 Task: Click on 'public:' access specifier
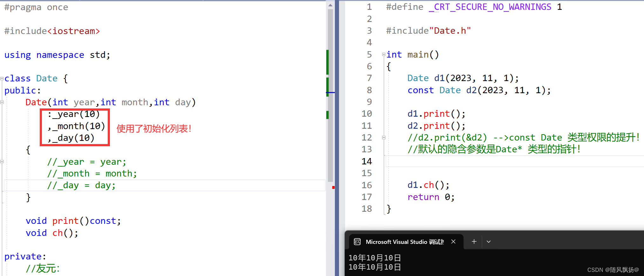(23, 91)
